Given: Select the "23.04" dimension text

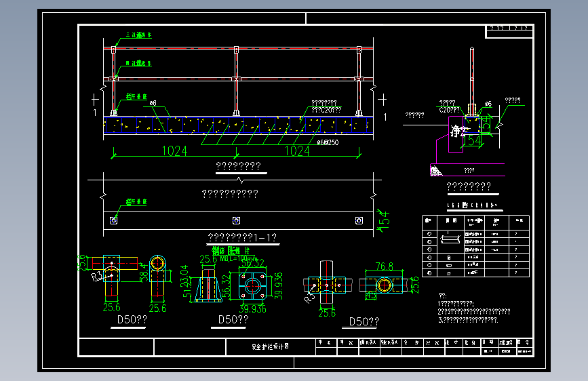Looking at the screenshot, I should tap(184, 276).
